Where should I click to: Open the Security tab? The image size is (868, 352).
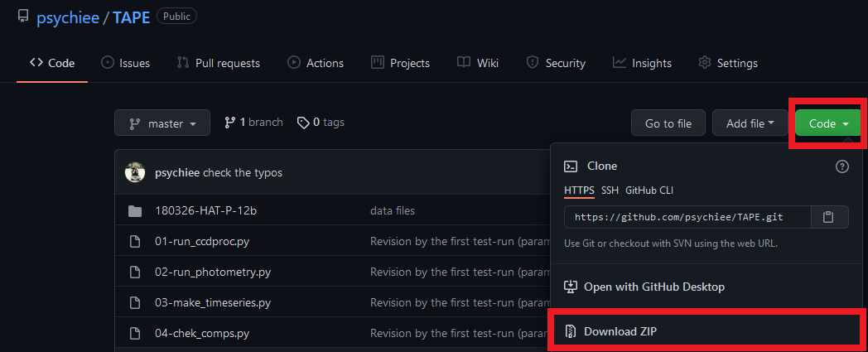[x=556, y=63]
